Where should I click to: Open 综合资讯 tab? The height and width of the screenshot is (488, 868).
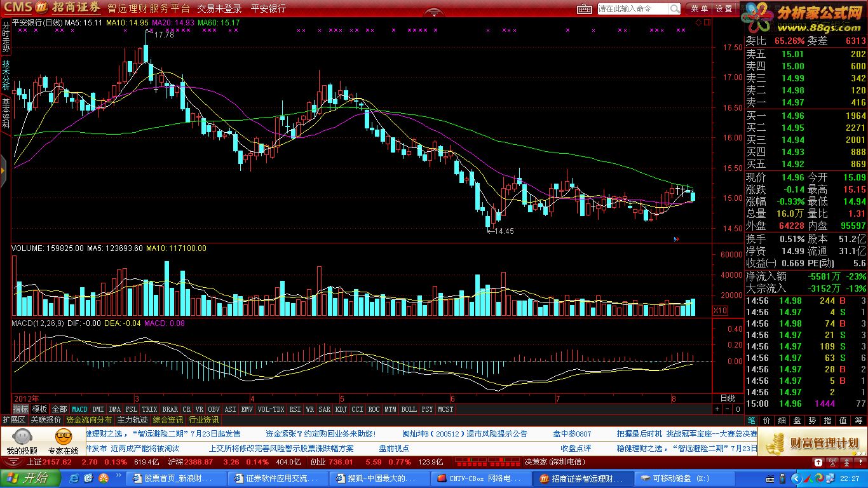168,420
